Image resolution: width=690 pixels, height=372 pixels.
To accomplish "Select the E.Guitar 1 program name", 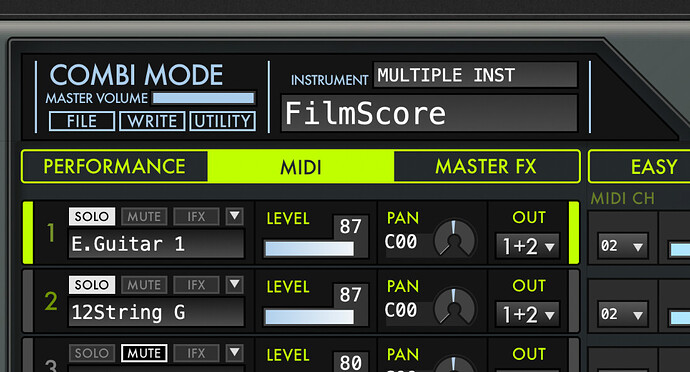I will (x=156, y=244).
